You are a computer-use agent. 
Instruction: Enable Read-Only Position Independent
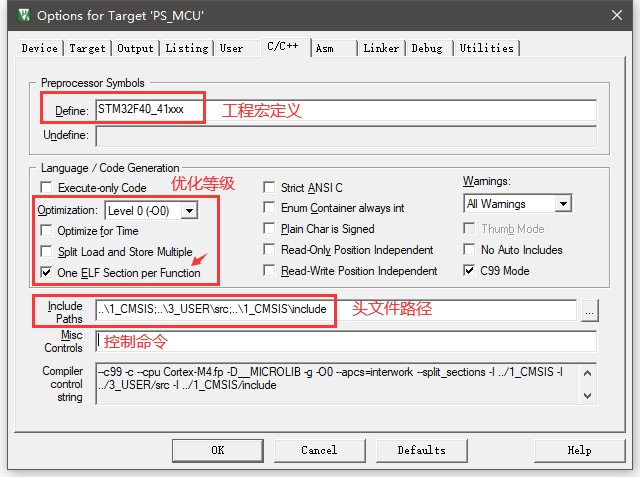point(269,249)
